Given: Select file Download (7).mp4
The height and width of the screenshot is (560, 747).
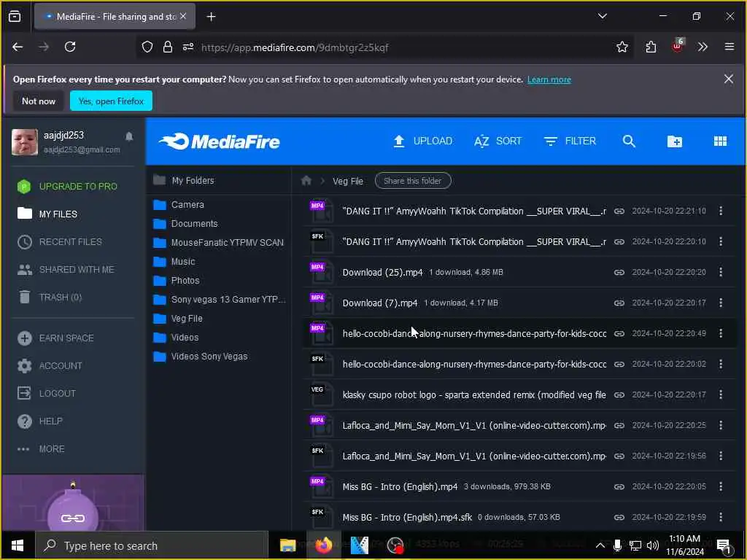Looking at the screenshot, I should pos(379,303).
